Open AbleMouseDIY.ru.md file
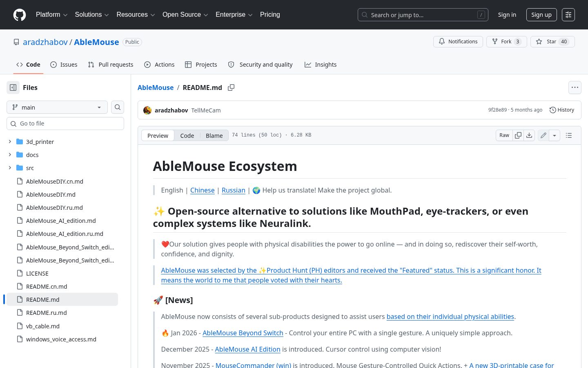The height and width of the screenshot is (368, 588). 54,208
